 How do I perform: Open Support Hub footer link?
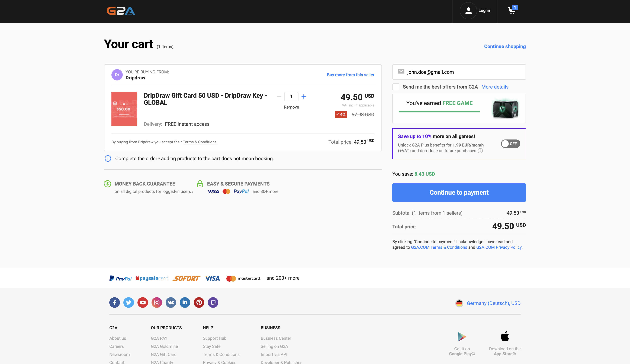[x=214, y=338]
